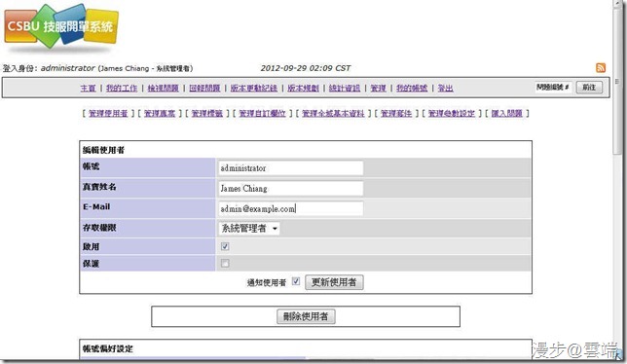
Task: Open 管理 in the main menu
Action: tap(379, 88)
